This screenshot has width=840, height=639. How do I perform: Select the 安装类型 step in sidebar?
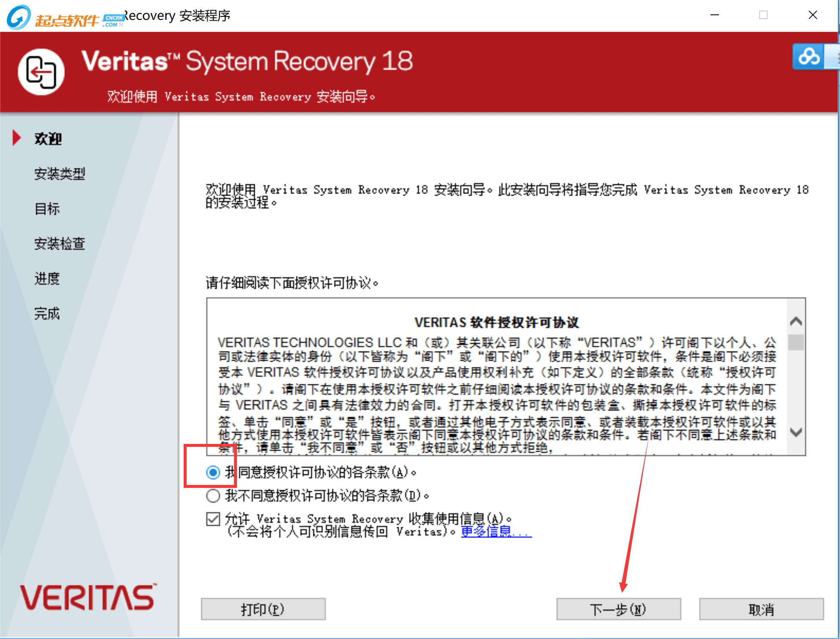[x=60, y=174]
